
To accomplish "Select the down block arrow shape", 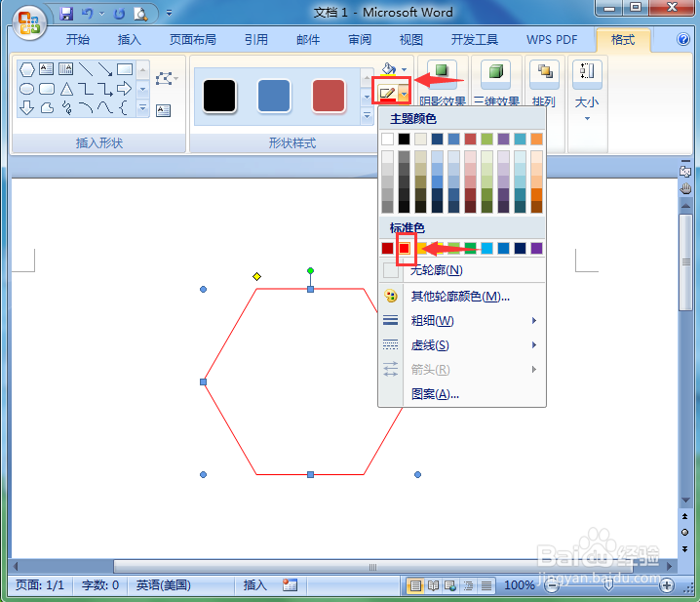I will point(26,107).
